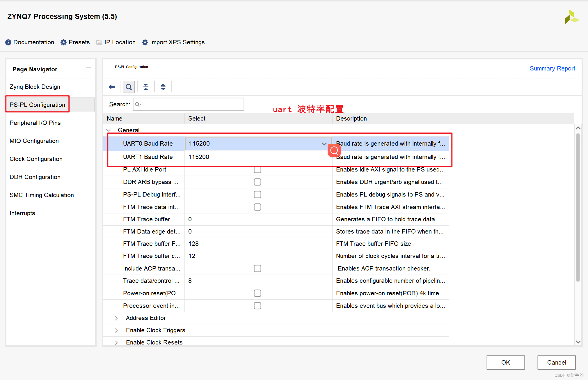This screenshot has width=588, height=380.
Task: Expand the Address Editor tree node
Action: pos(116,318)
